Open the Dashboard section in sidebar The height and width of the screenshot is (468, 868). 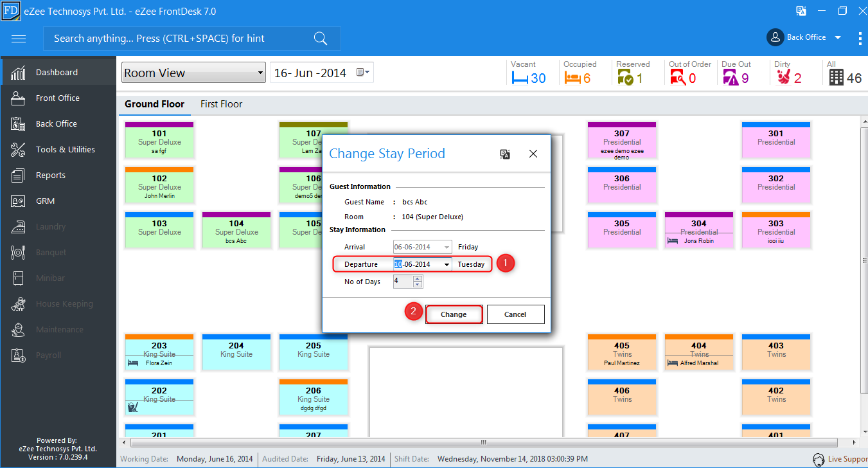click(58, 72)
